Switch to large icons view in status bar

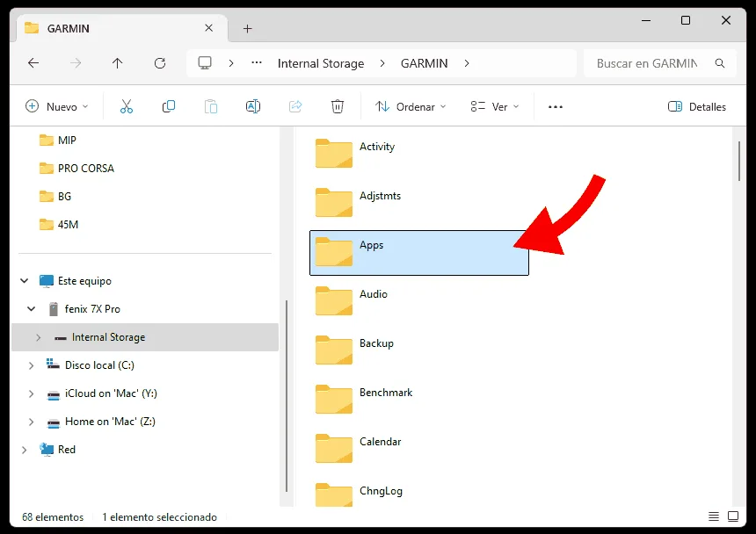coord(733,516)
